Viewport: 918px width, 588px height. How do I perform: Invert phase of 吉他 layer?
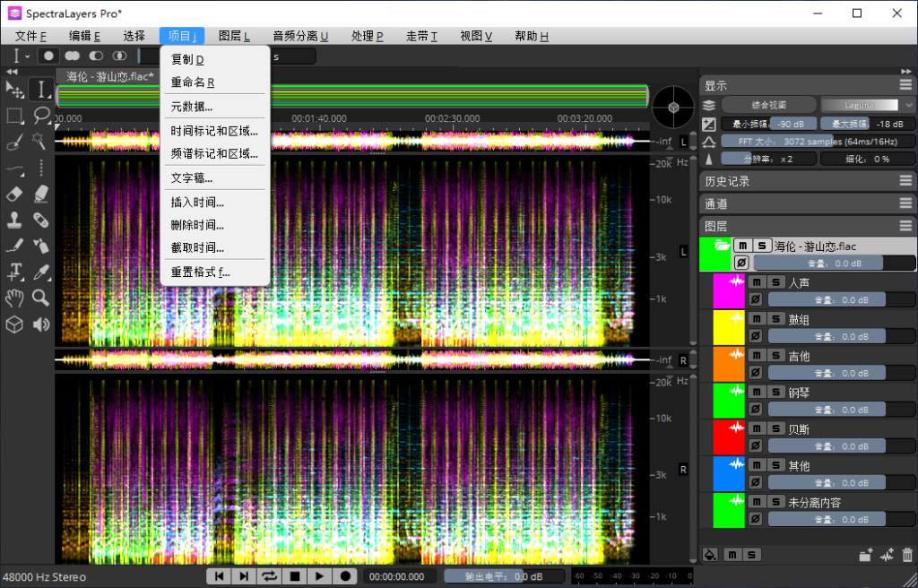pos(756,373)
